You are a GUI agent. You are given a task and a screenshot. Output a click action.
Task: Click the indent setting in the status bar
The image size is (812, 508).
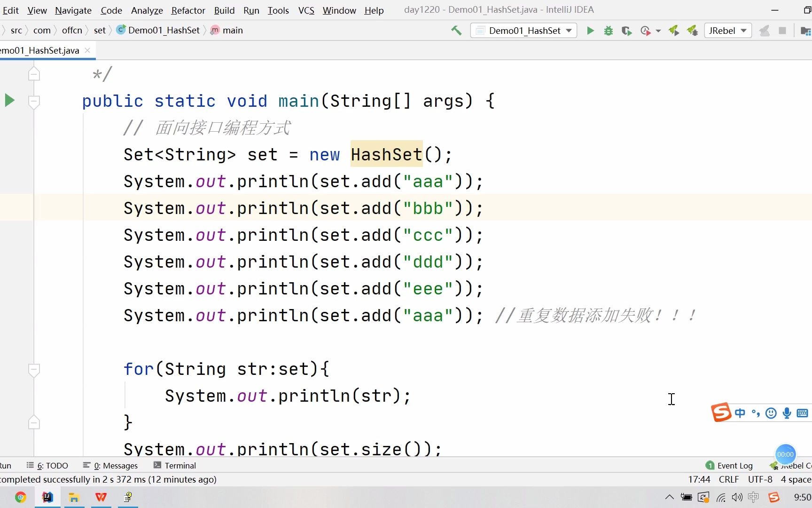click(796, 479)
